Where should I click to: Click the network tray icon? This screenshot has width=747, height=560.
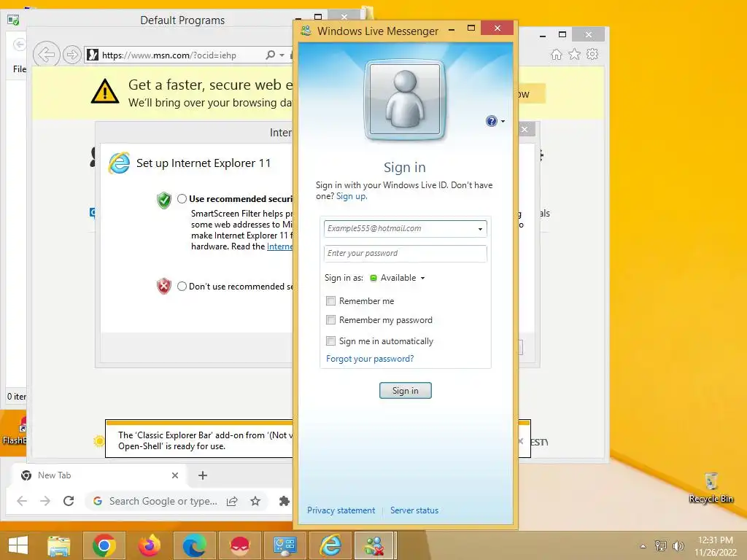[660, 545]
